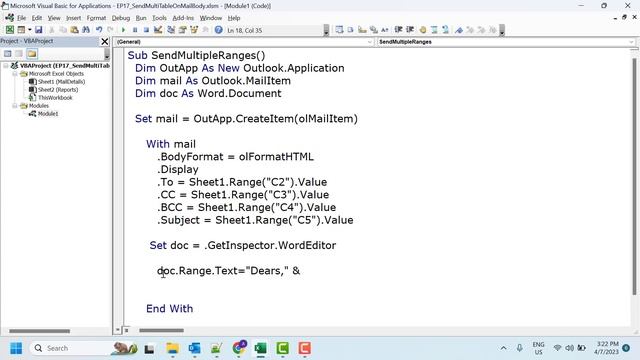Open the Edit menu

(x=37, y=18)
